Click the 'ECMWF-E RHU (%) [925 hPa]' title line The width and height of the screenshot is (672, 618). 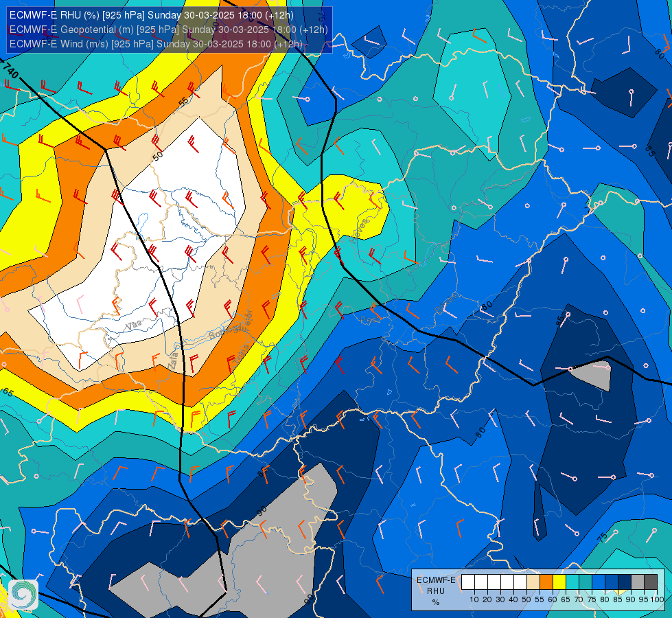pos(151,15)
